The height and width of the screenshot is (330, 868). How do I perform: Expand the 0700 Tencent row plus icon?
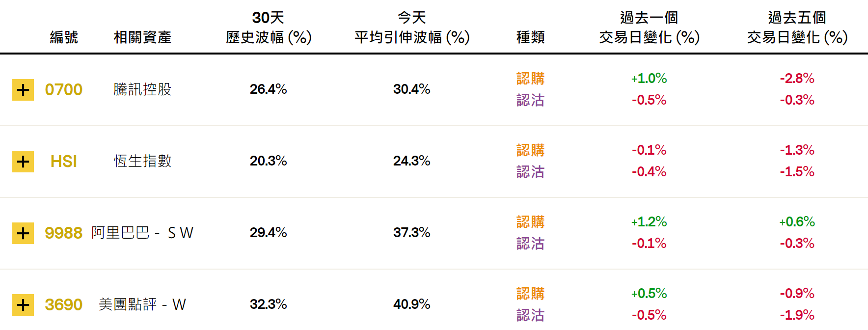point(23,90)
